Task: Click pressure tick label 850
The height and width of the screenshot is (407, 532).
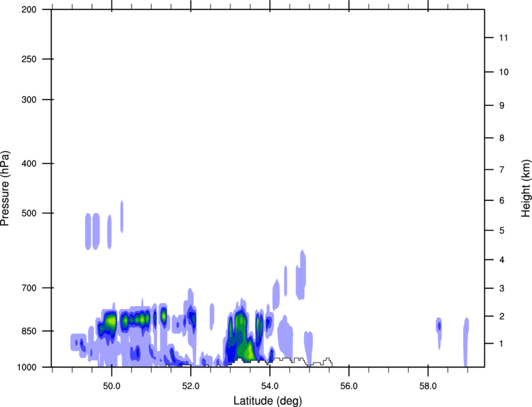Action: pyautogui.click(x=29, y=331)
